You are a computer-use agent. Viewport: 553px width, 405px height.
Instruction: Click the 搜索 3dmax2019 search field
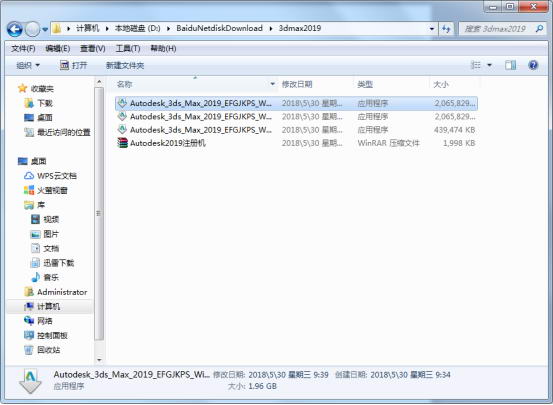(x=498, y=29)
